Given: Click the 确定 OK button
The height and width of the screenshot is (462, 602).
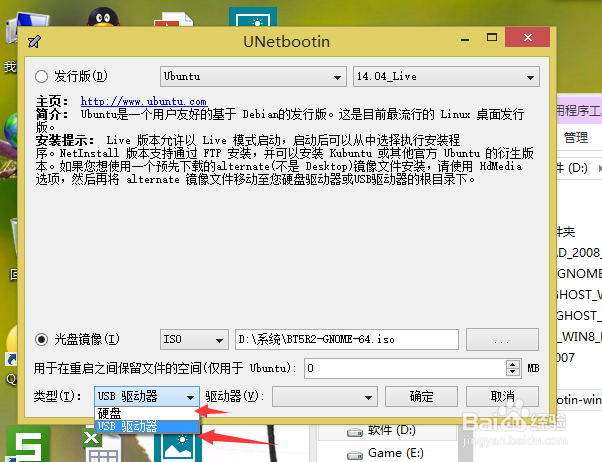Looking at the screenshot, I should coord(421,396).
